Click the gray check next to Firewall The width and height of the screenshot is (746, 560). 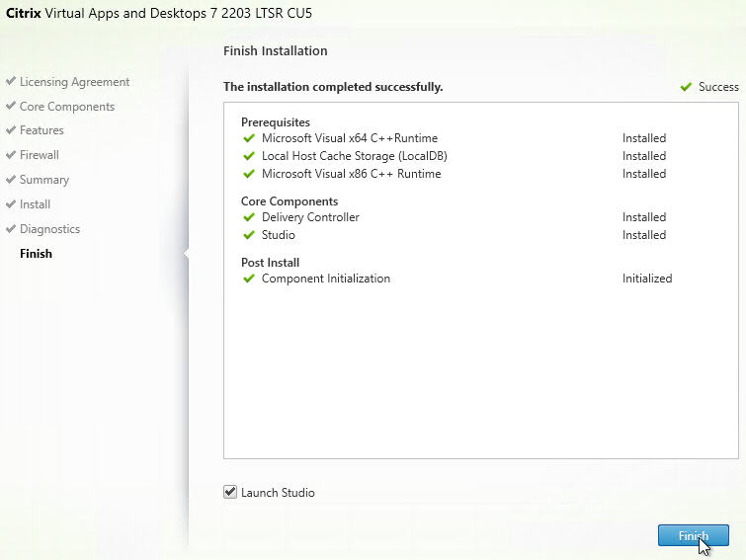point(11,154)
